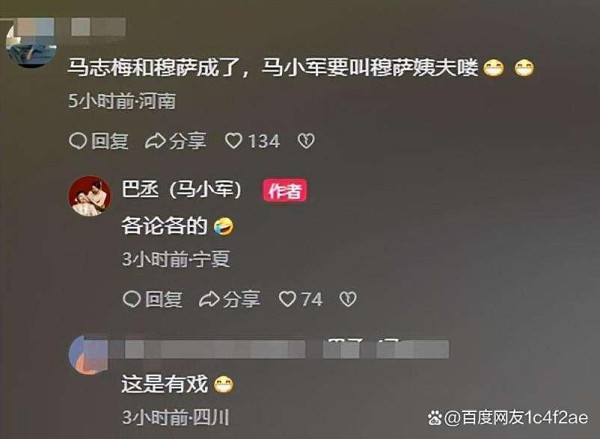This screenshot has width=600, height=439.
Task: Share 巴丞's 各论各的 reply
Action: pyautogui.click(x=230, y=299)
